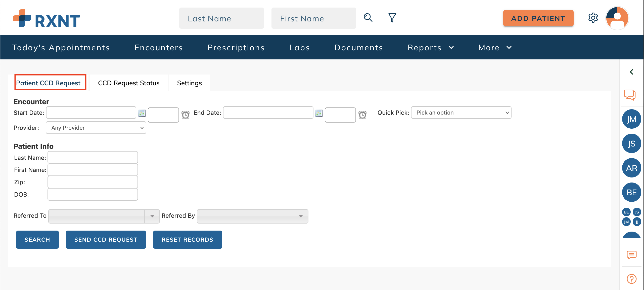Focus the Start Date field
This screenshot has width=644, height=290.
[91, 113]
